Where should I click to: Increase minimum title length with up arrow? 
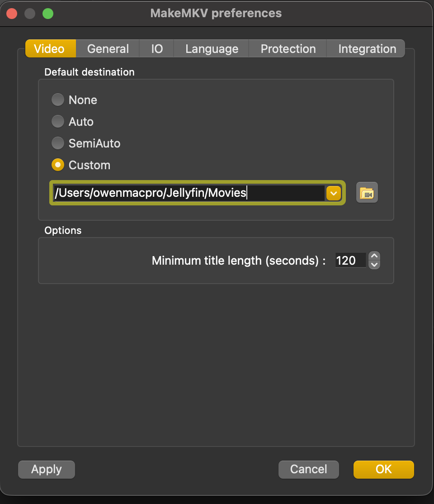click(x=374, y=256)
